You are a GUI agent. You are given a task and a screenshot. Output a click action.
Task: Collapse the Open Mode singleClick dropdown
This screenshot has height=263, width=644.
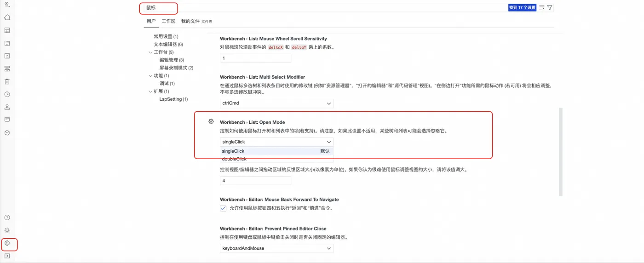click(277, 142)
